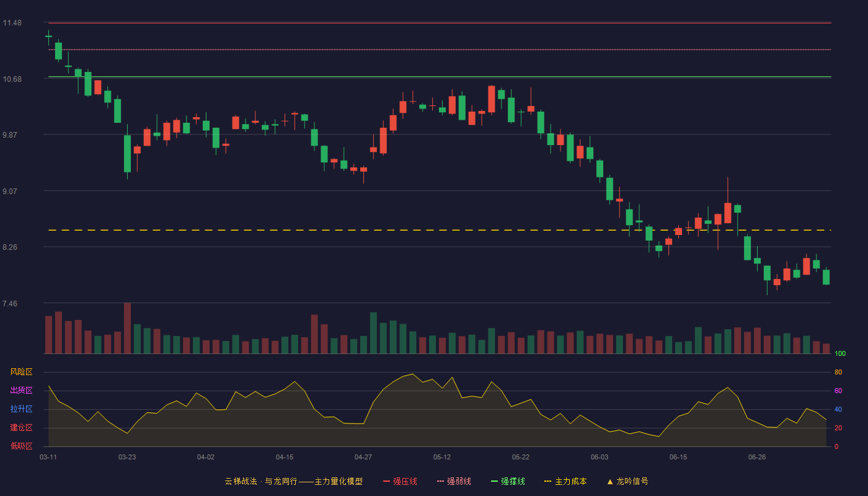Click the 80 indicator axis value
The image size is (868, 496).
tap(838, 373)
